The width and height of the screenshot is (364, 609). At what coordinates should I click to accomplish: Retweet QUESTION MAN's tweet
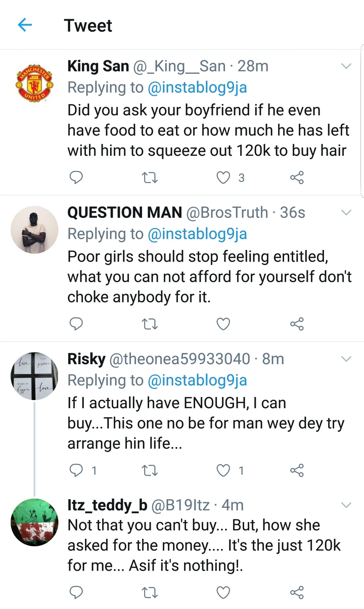(150, 324)
